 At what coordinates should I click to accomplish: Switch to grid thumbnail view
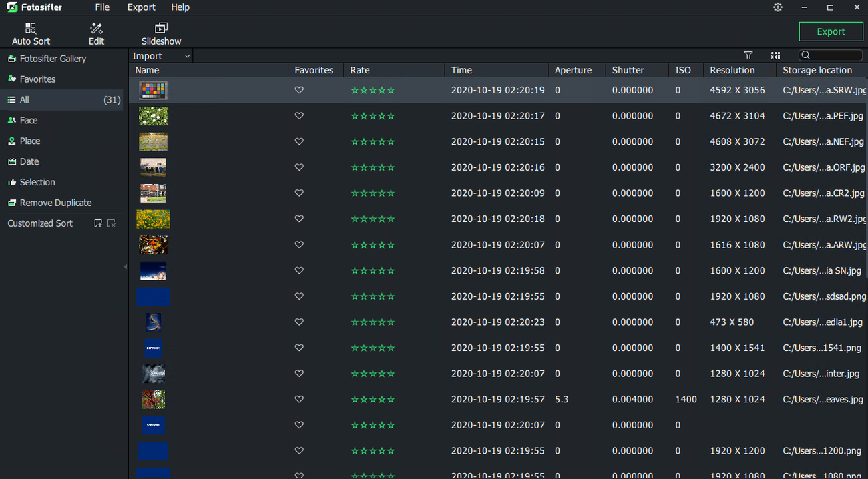(775, 56)
